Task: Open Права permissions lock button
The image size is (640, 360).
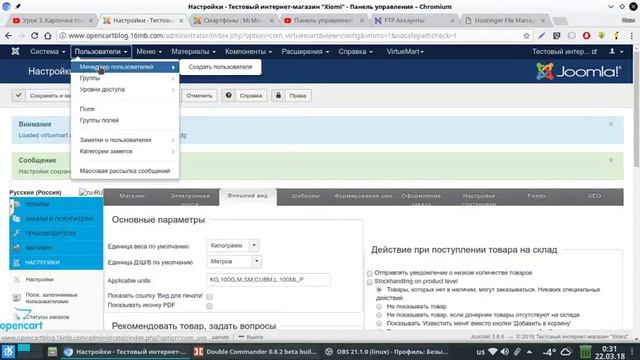Action: point(291,96)
